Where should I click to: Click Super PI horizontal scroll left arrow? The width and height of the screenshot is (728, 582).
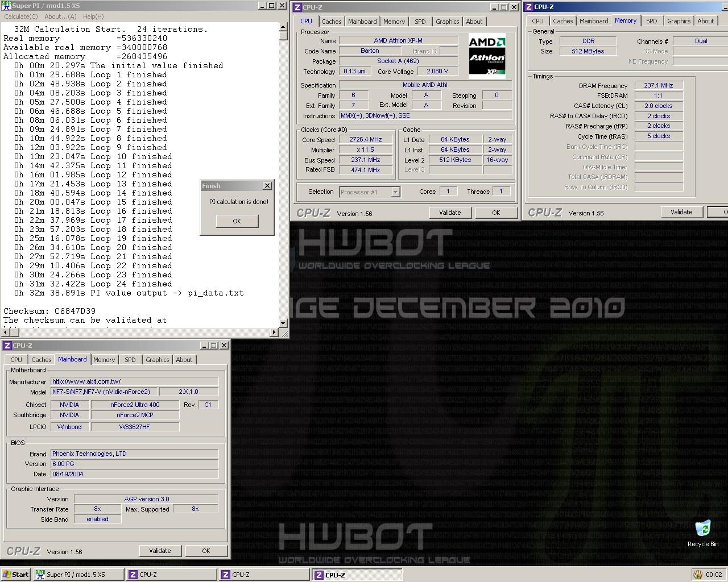tap(5, 332)
